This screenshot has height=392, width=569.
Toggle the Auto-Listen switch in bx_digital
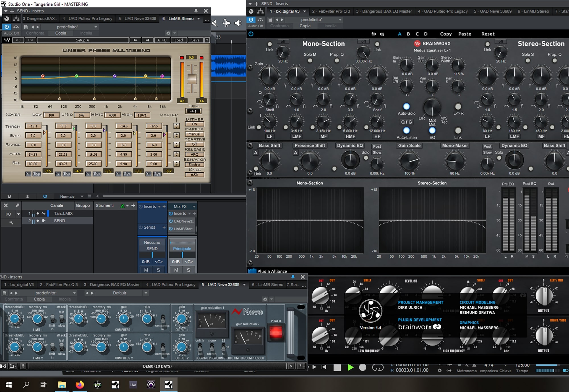point(407,131)
